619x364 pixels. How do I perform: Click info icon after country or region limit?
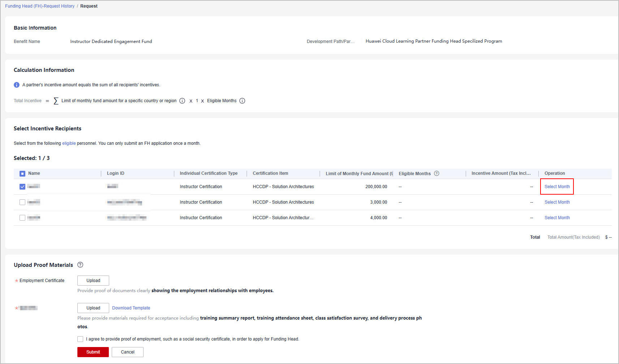coord(182,101)
